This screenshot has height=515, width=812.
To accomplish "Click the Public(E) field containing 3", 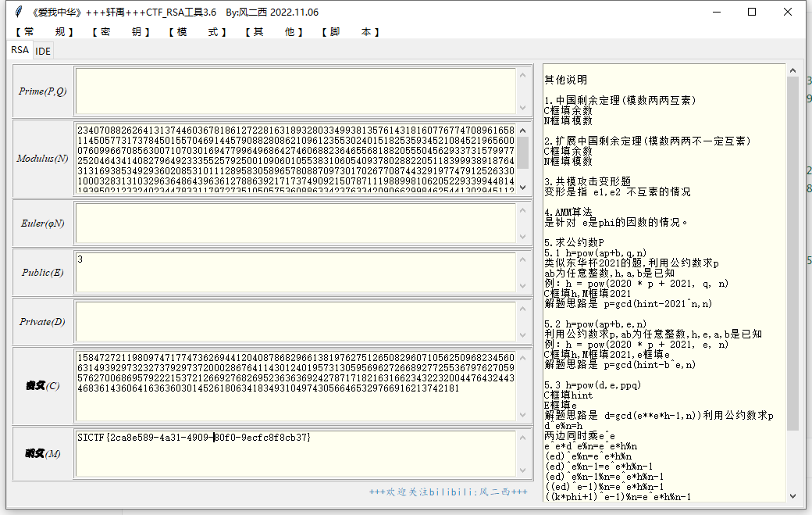I will coord(295,272).
